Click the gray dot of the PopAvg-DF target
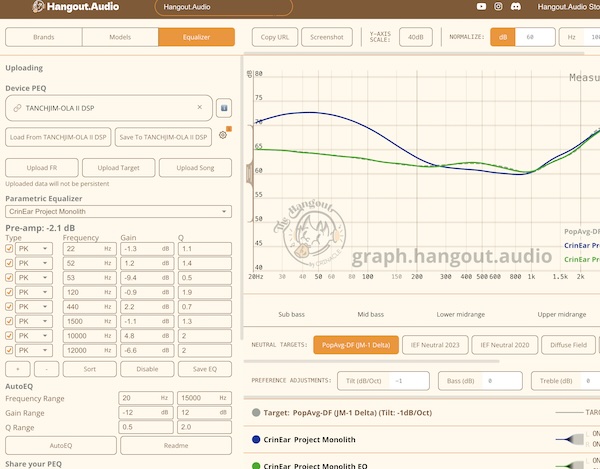The image size is (600, 469). (256, 412)
